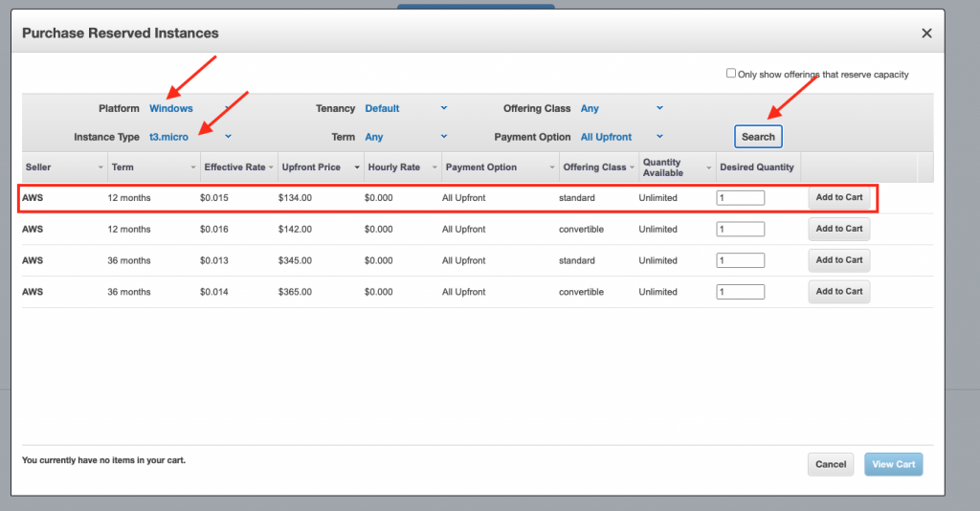980x511 pixels.
Task: Click desired quantity field for $345.00 offering
Action: tap(741, 260)
